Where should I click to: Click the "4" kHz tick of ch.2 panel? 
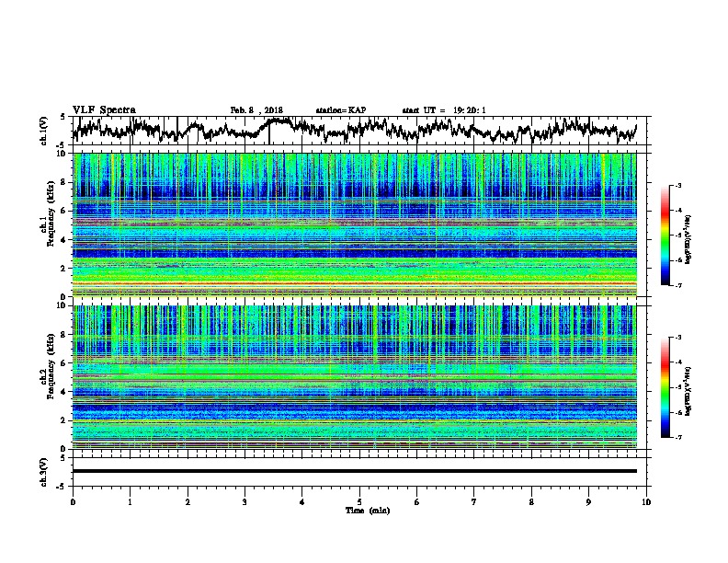[x=64, y=392]
